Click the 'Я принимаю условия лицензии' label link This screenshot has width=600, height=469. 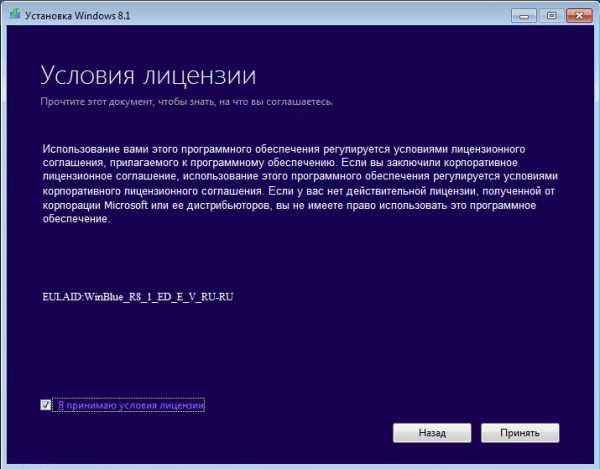click(131, 405)
